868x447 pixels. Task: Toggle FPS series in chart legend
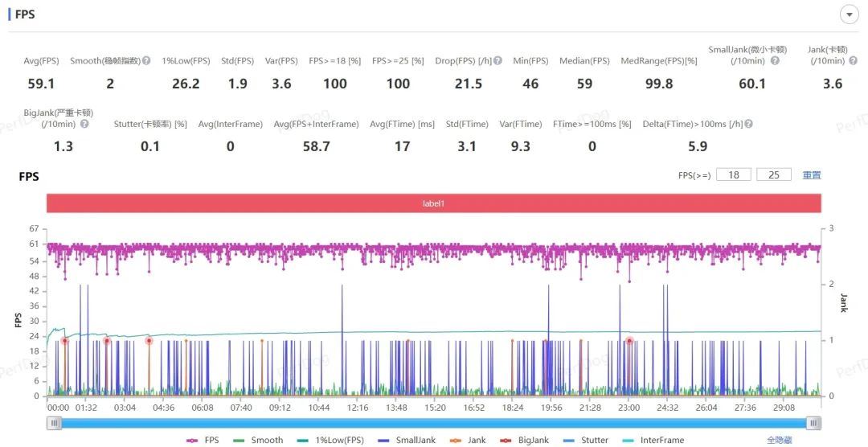click(203, 440)
